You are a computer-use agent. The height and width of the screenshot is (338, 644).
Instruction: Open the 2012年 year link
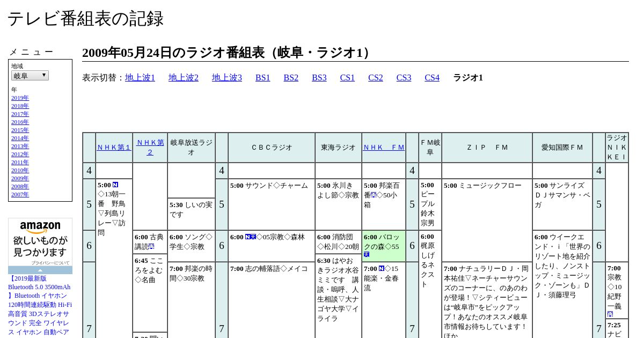point(20,155)
